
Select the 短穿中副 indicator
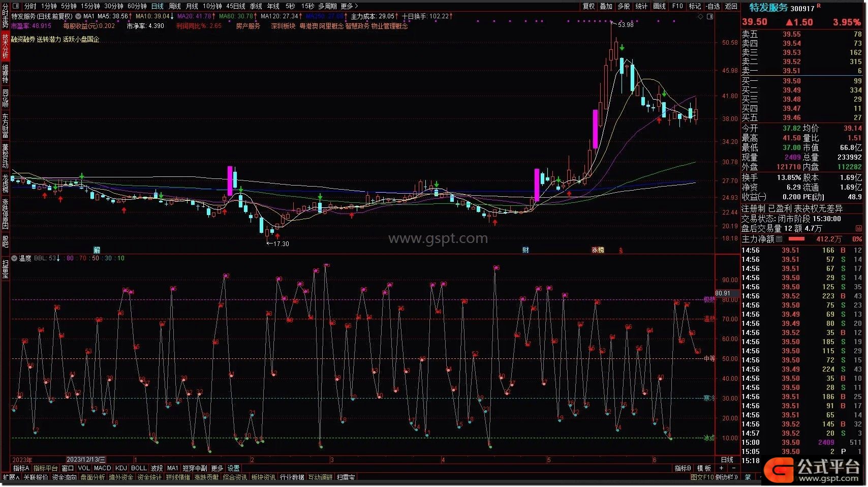[x=195, y=468]
